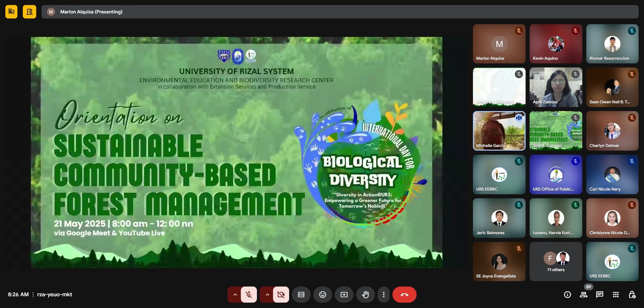Screen dimensions: 644x308
Task: Toggle the microphone mute button
Action: click(x=249, y=295)
